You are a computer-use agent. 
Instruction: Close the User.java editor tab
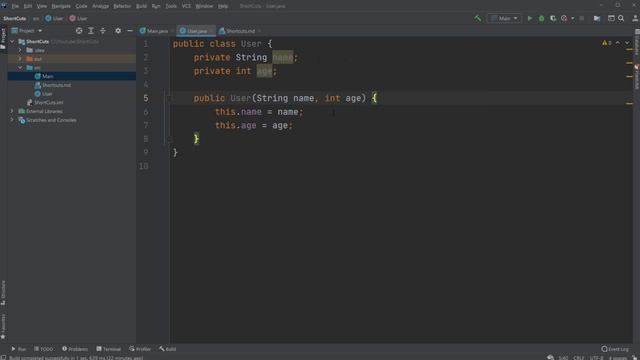(x=211, y=31)
